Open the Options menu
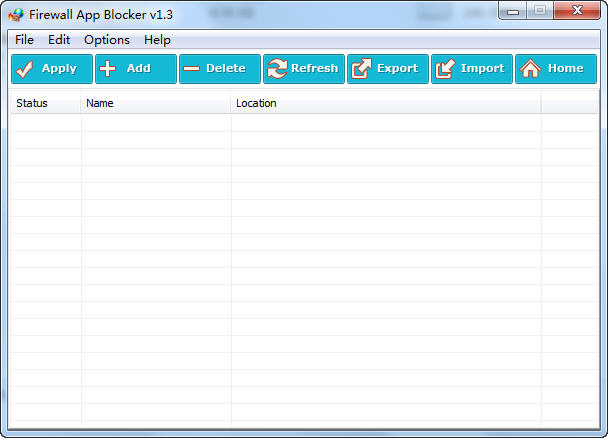 pyautogui.click(x=107, y=40)
